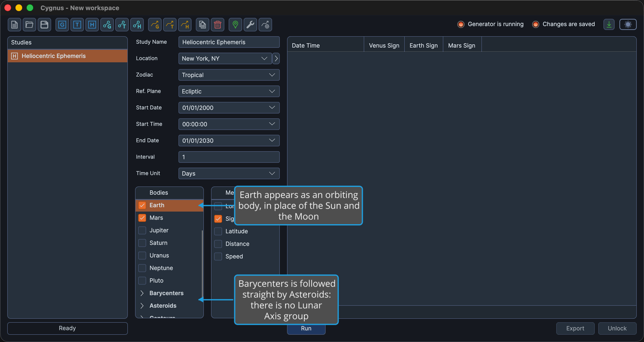Open the Ref. Plane dropdown set to Ecliptic
The height and width of the screenshot is (342, 644).
coord(229,91)
